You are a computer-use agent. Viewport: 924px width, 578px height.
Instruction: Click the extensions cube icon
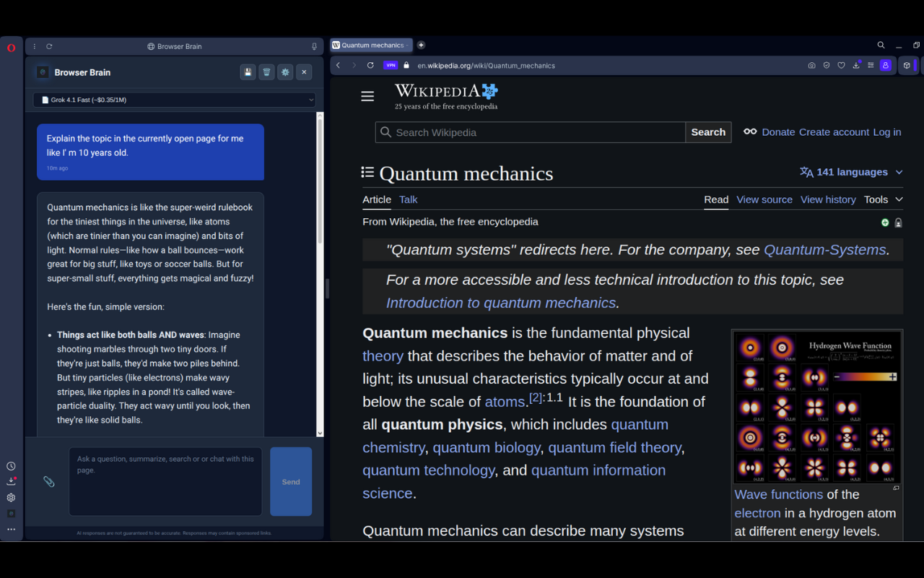tap(907, 65)
